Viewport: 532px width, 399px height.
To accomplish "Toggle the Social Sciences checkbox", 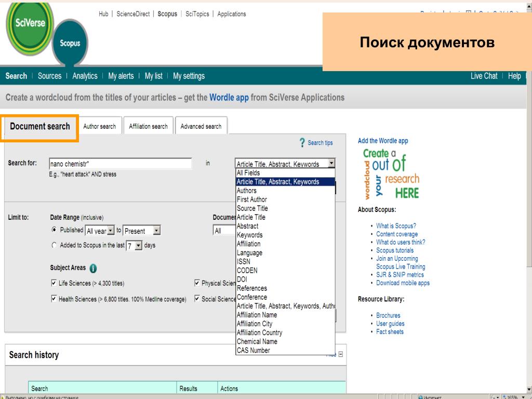I will pyautogui.click(x=197, y=299).
